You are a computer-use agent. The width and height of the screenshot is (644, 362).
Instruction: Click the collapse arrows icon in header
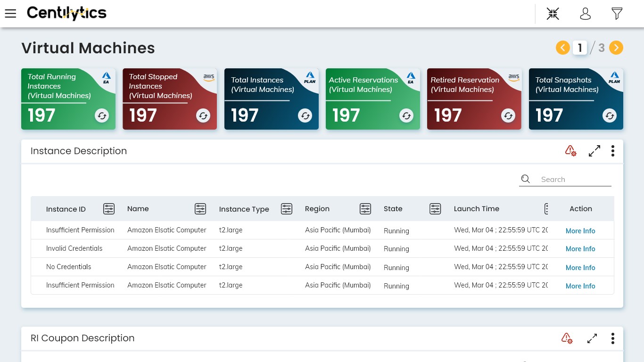tap(553, 14)
